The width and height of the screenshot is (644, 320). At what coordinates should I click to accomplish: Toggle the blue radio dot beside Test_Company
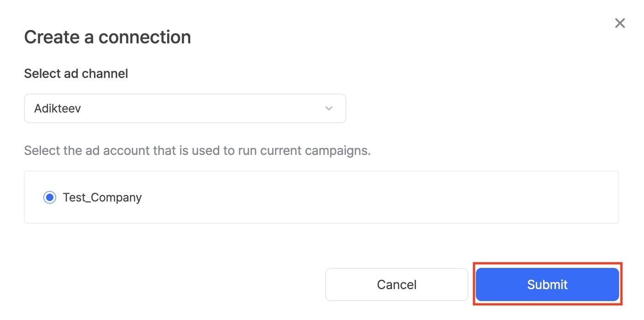pos(49,197)
